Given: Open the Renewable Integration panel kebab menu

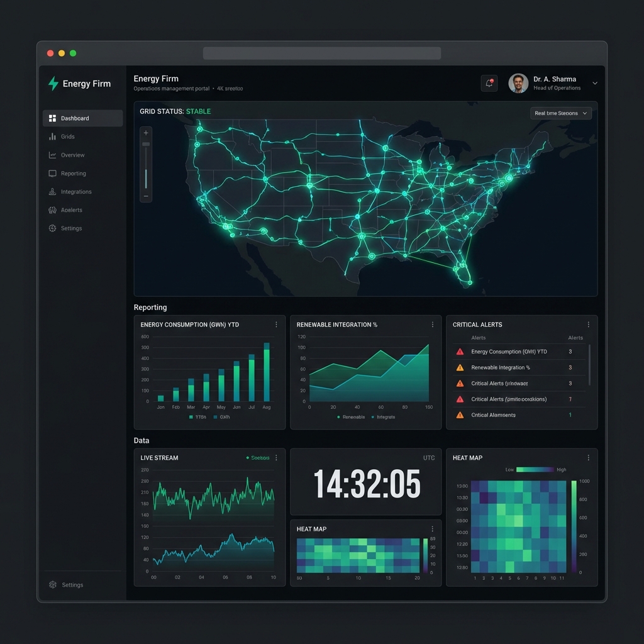Looking at the screenshot, I should pyautogui.click(x=432, y=325).
